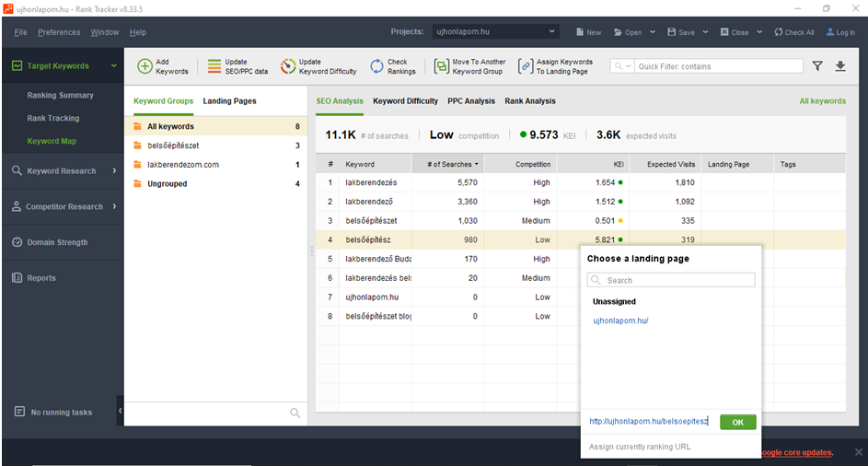Switch to the Landing Pages tab
868x466 pixels.
229,101
